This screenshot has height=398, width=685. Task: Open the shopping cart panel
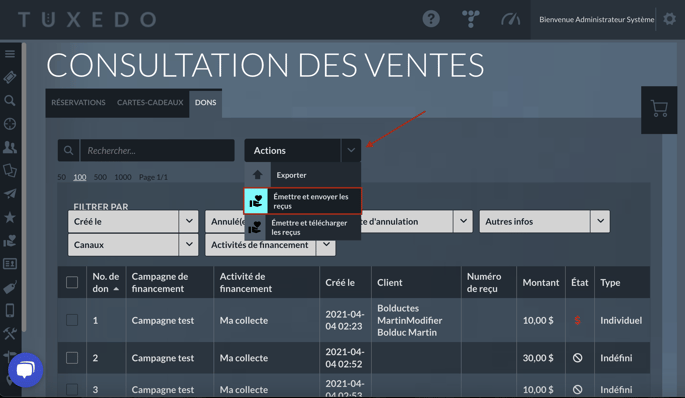pyautogui.click(x=659, y=109)
